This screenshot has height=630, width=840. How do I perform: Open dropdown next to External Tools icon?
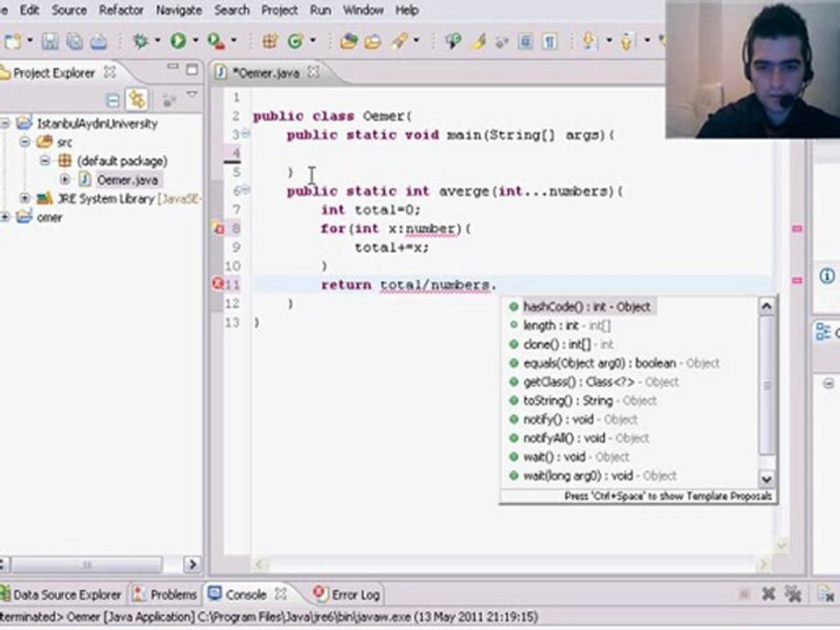(234, 41)
